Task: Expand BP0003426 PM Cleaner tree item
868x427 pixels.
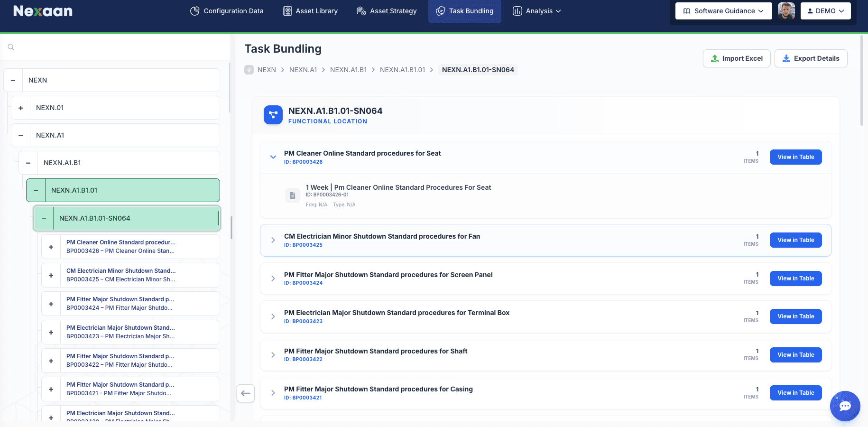Action: click(51, 247)
